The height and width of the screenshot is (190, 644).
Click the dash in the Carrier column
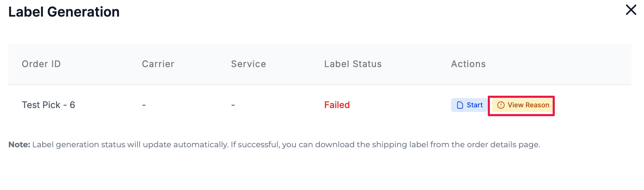[144, 105]
